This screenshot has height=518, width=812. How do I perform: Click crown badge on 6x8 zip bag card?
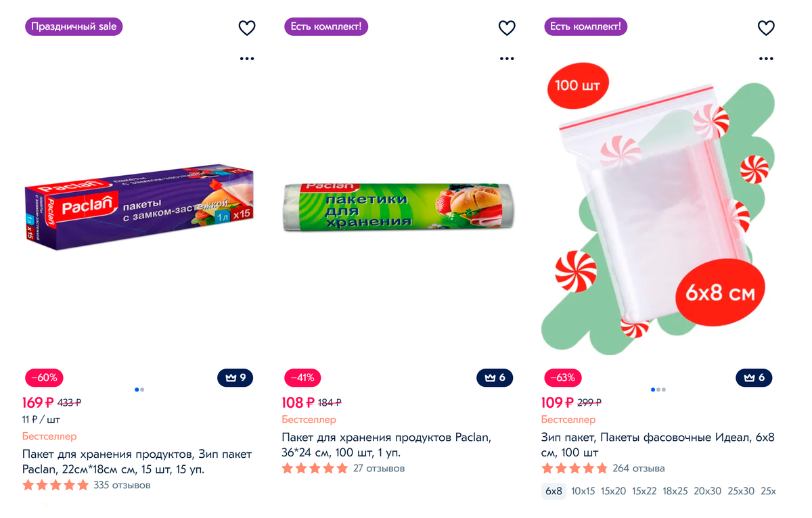point(754,377)
